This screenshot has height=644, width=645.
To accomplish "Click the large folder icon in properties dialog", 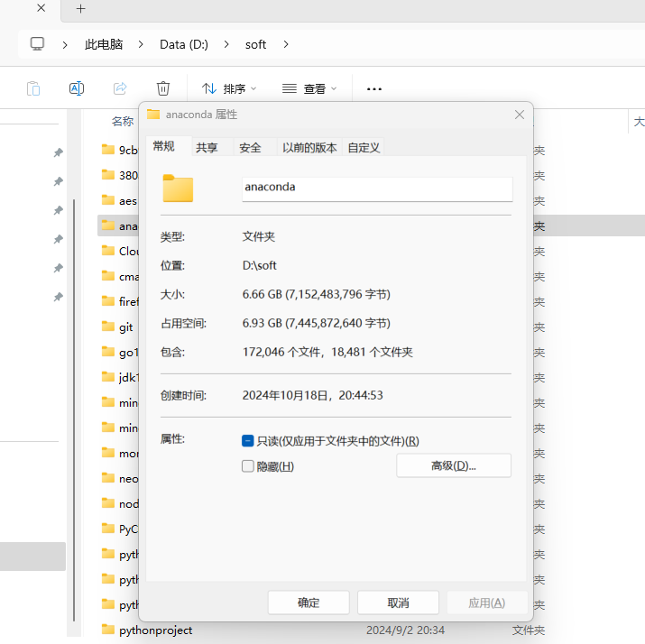I will tap(178, 188).
